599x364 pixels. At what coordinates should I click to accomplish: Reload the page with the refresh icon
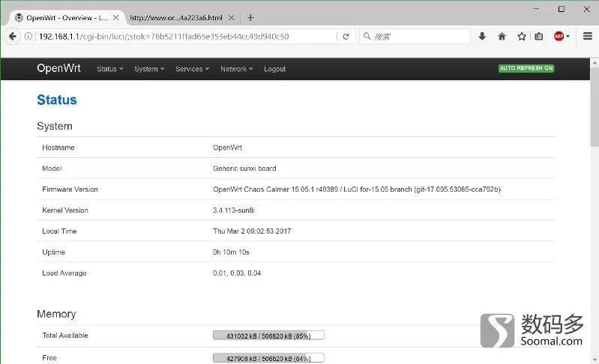coord(346,36)
